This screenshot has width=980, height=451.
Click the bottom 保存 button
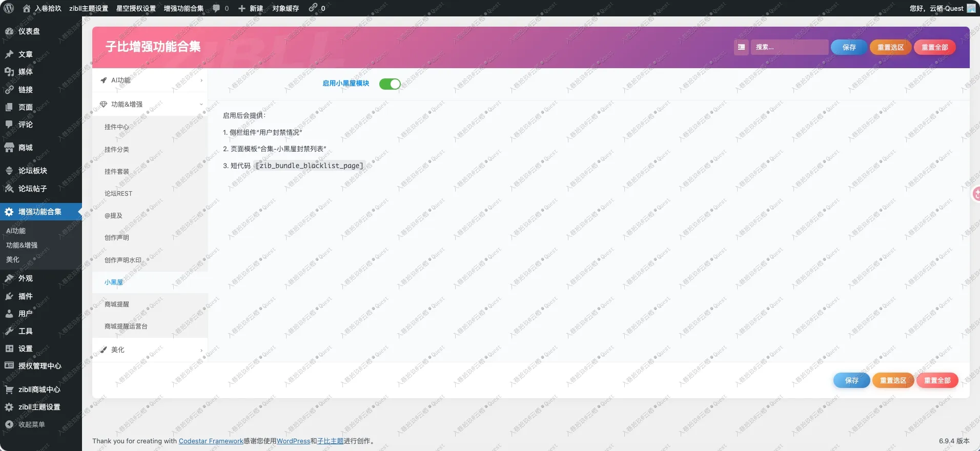click(852, 380)
